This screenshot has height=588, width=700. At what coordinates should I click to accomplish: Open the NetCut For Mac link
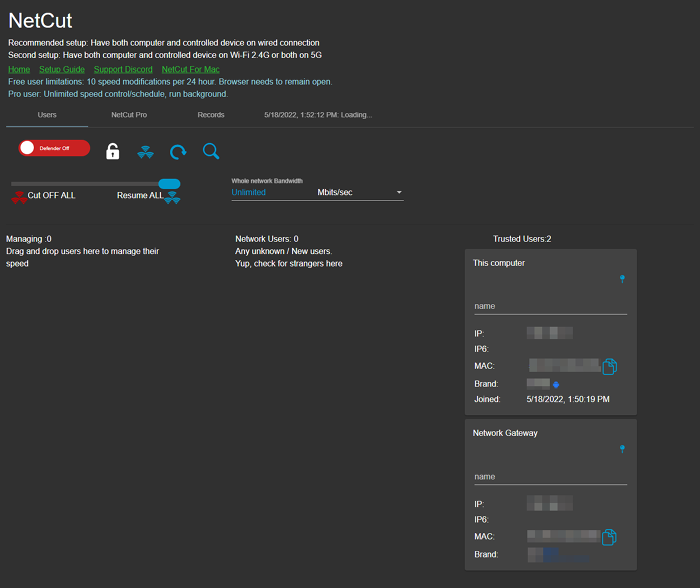(x=191, y=69)
